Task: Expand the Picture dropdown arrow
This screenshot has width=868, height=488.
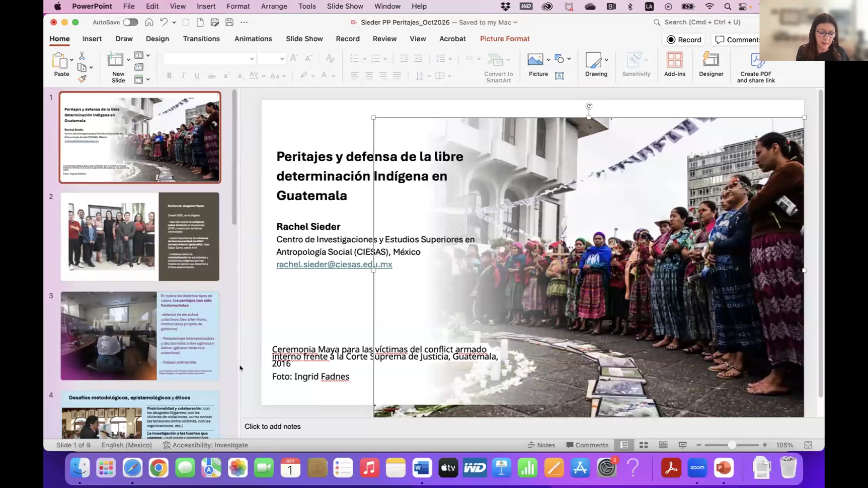Action: (548, 60)
